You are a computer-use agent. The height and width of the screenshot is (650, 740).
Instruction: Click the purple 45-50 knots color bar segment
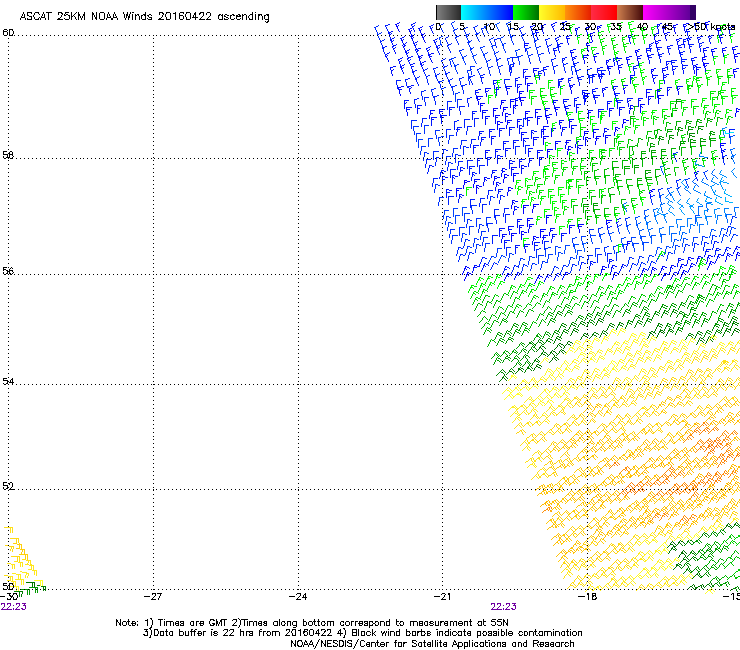pos(682,12)
